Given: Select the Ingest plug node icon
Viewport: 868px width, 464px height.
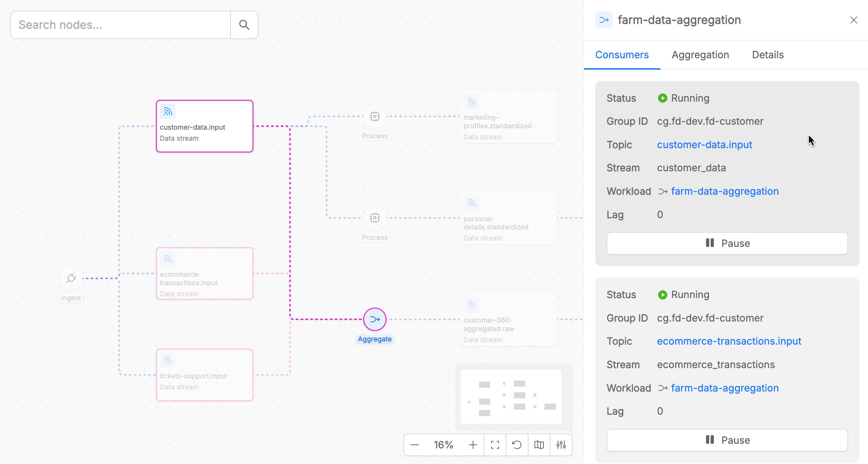Looking at the screenshot, I should pyautogui.click(x=71, y=278).
